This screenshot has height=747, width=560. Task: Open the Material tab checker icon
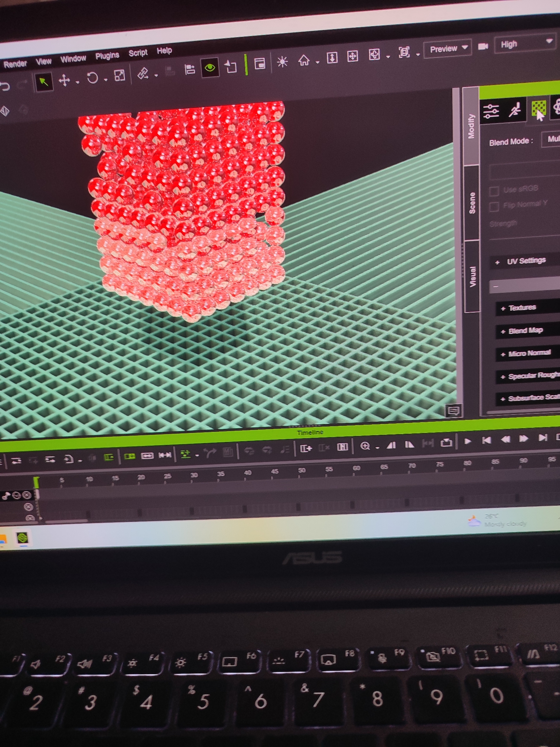pyautogui.click(x=538, y=109)
